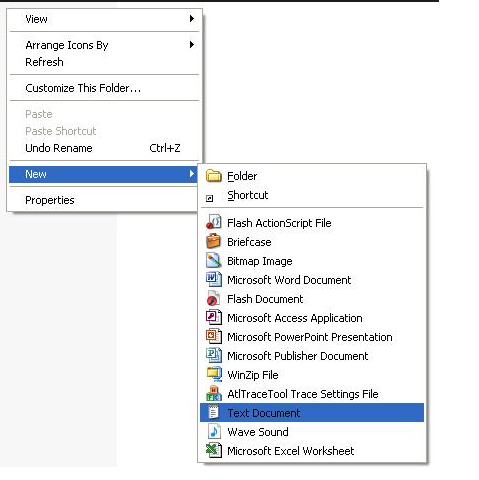Viewport: 479px width, 480px height.
Task: Click the Shortcut arrow icon
Action: [x=209, y=199]
